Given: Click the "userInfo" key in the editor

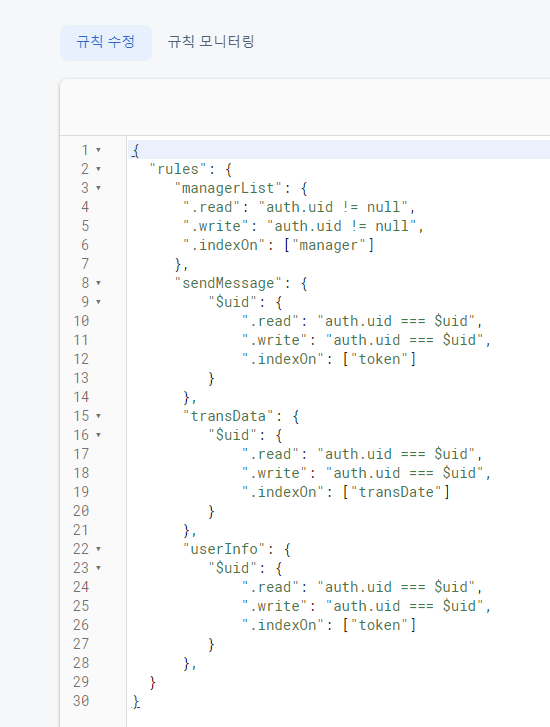Looking at the screenshot, I should pyautogui.click(x=224, y=549).
